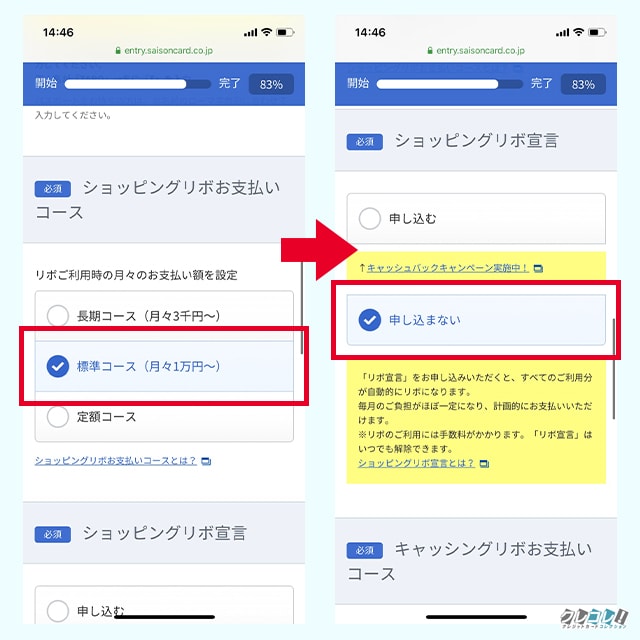Select 申し込む at bottom of left screen
This screenshot has width=640, height=640.
[x=164, y=606]
